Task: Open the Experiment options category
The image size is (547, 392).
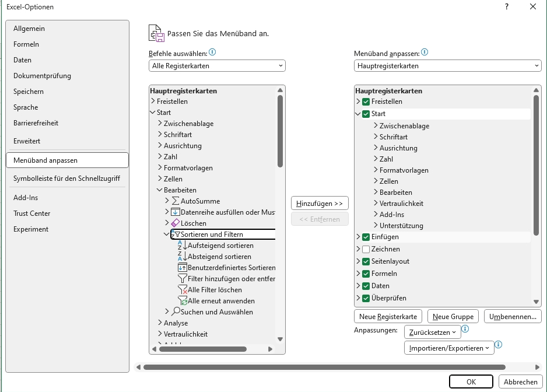Action: [67, 229]
